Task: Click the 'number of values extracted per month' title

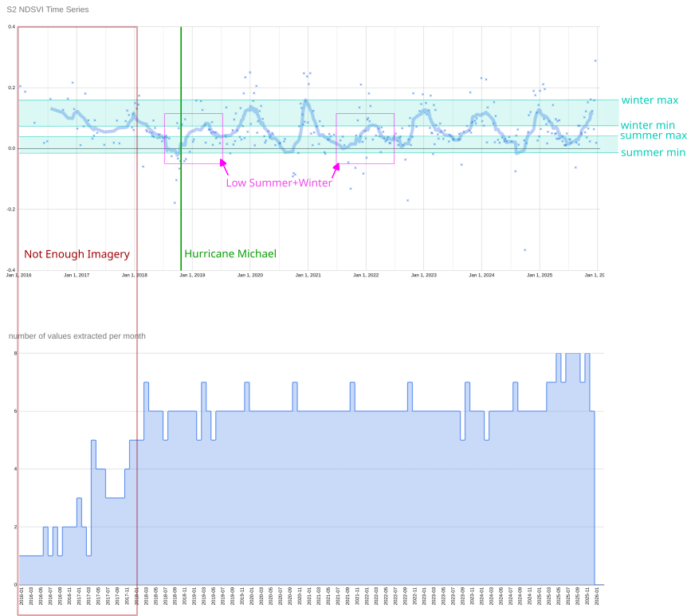Action: point(77,335)
